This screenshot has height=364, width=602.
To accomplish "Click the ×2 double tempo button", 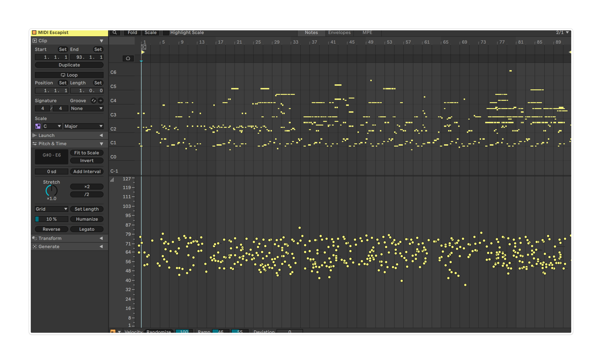I will point(87,187).
